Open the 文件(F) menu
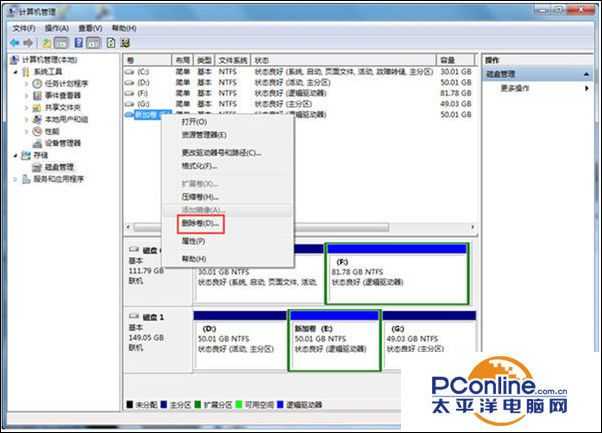This screenshot has width=602, height=433. [x=24, y=28]
